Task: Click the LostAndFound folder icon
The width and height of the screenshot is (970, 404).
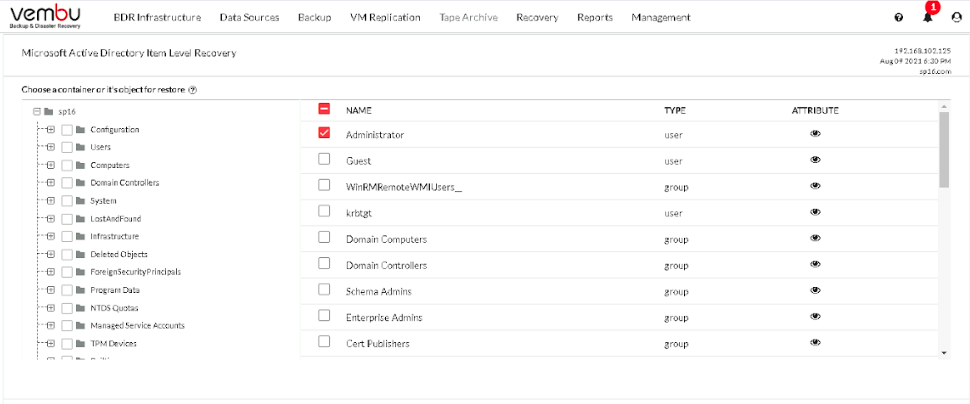Action: [80, 219]
